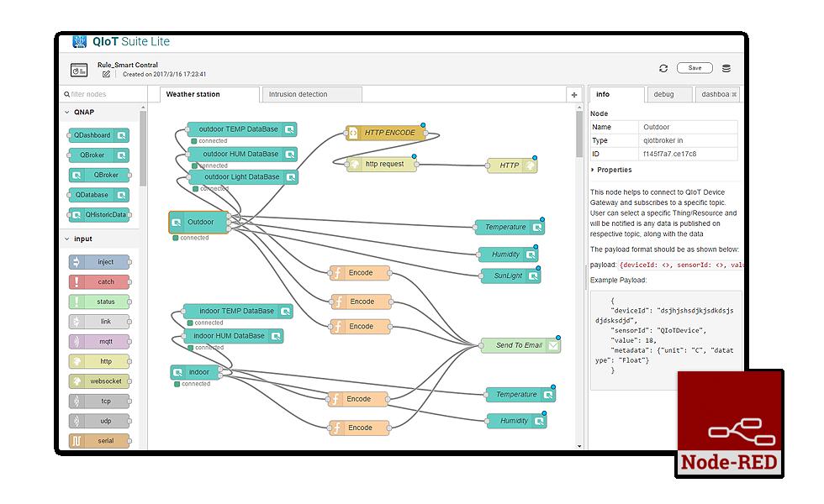Open the stacked menu icon next to Save
The height and width of the screenshot is (504, 824).
[x=726, y=68]
